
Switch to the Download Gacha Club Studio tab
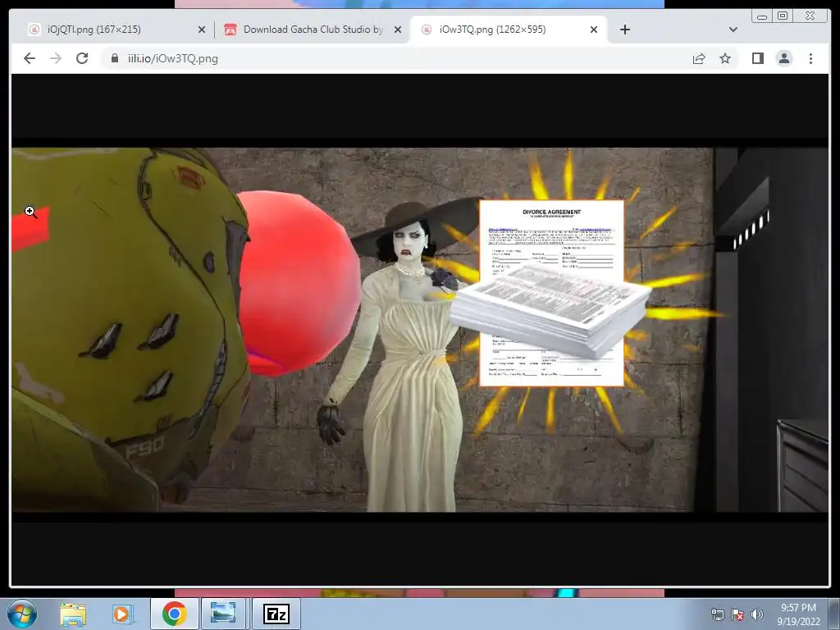[313, 30]
